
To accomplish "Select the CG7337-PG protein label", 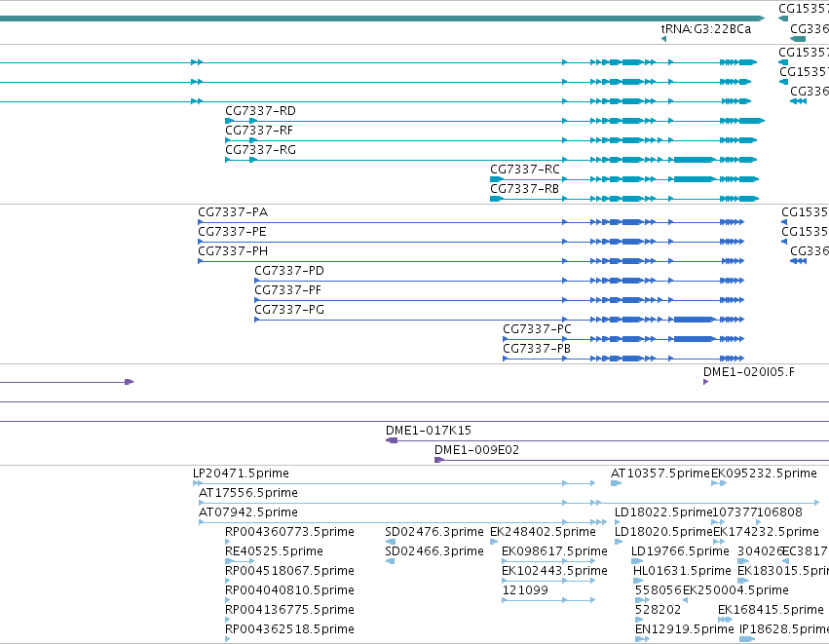I will 289,310.
